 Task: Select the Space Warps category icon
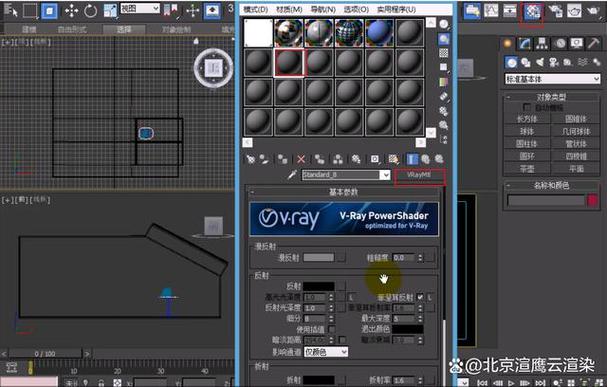[x=582, y=62]
